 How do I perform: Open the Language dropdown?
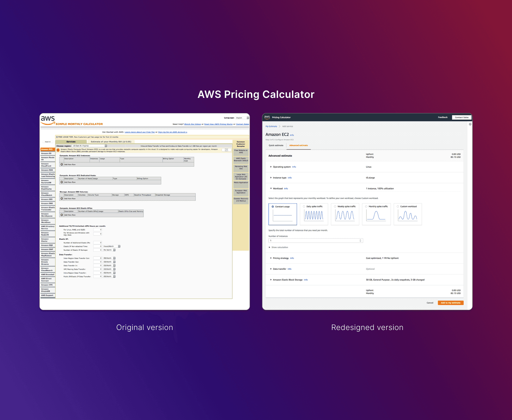(x=242, y=118)
